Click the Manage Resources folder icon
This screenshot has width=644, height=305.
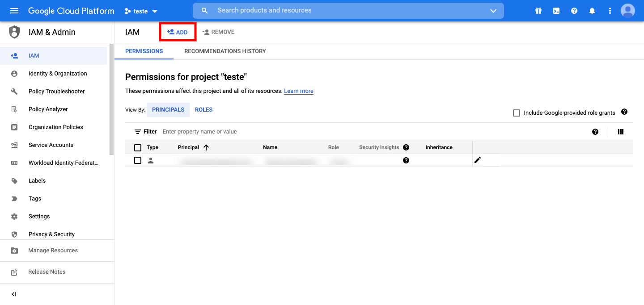click(x=14, y=251)
